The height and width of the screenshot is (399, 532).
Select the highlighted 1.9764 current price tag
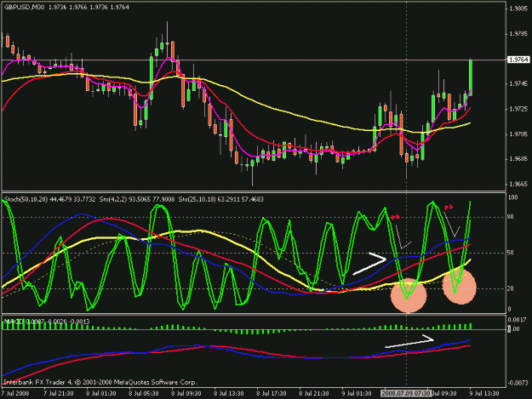[x=518, y=60]
